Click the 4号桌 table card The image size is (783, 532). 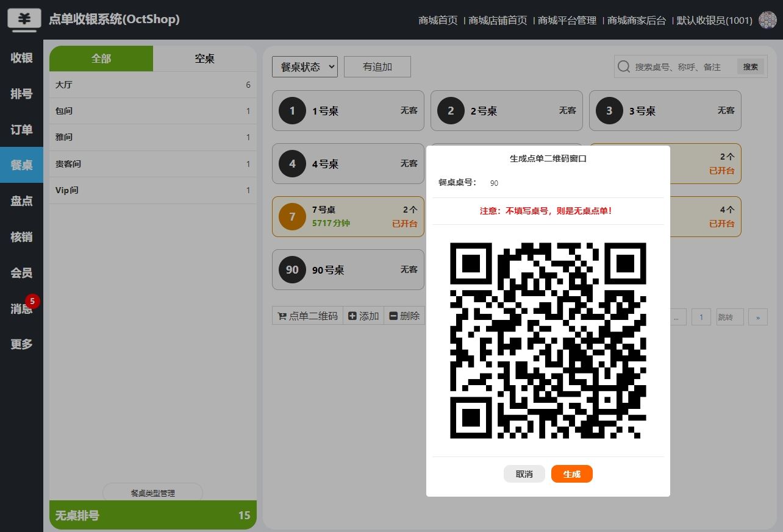click(x=348, y=164)
